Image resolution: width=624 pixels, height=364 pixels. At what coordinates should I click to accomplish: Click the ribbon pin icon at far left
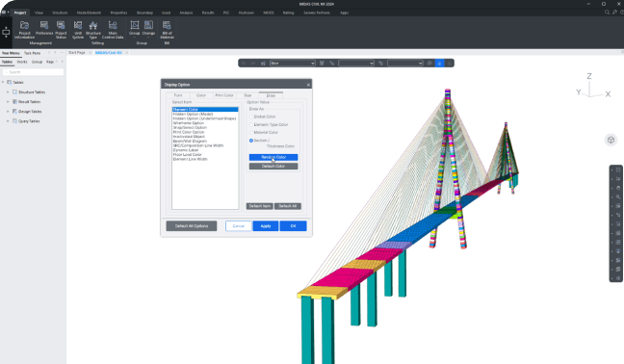point(6,32)
